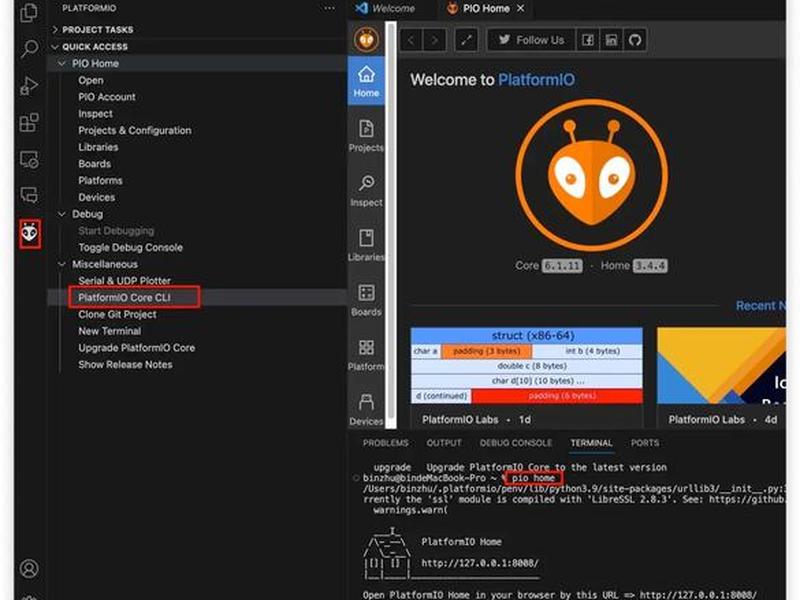Open the LinkedIn icon in PIO toolbar
800x600 pixels.
point(611,40)
